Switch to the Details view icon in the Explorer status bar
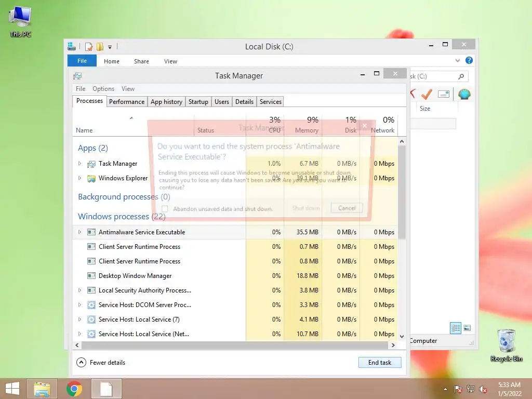The width and height of the screenshot is (532, 399). coord(456,328)
